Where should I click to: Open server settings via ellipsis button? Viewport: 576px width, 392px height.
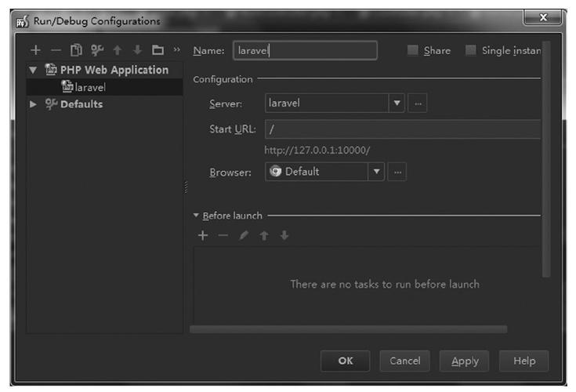(418, 103)
